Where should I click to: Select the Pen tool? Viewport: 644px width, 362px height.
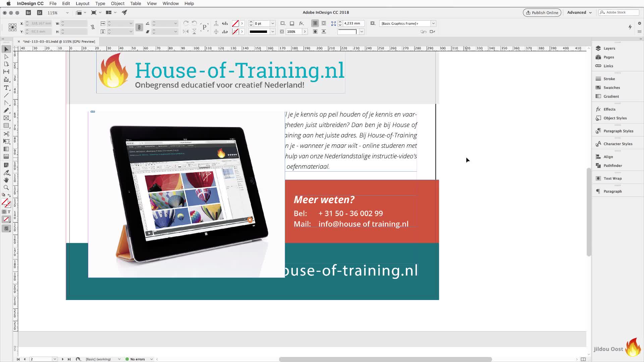6,103
